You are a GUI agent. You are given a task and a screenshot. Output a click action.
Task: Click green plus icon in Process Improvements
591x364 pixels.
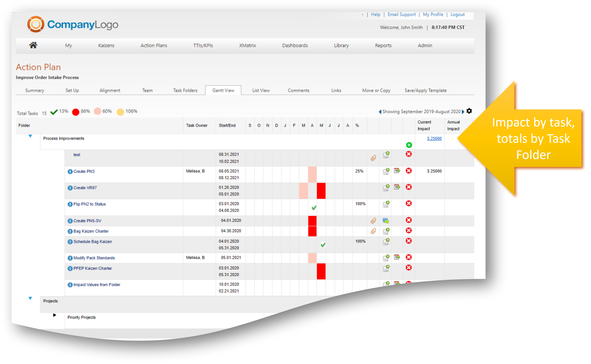tap(409, 145)
